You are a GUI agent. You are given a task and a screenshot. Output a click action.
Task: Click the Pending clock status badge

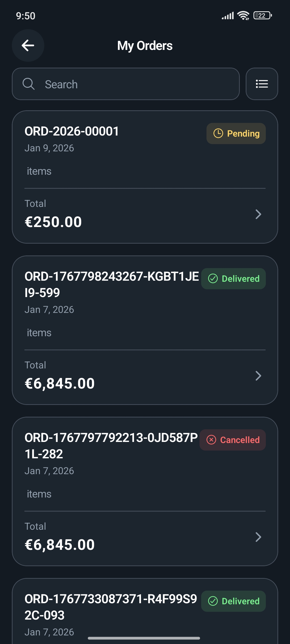[236, 134]
